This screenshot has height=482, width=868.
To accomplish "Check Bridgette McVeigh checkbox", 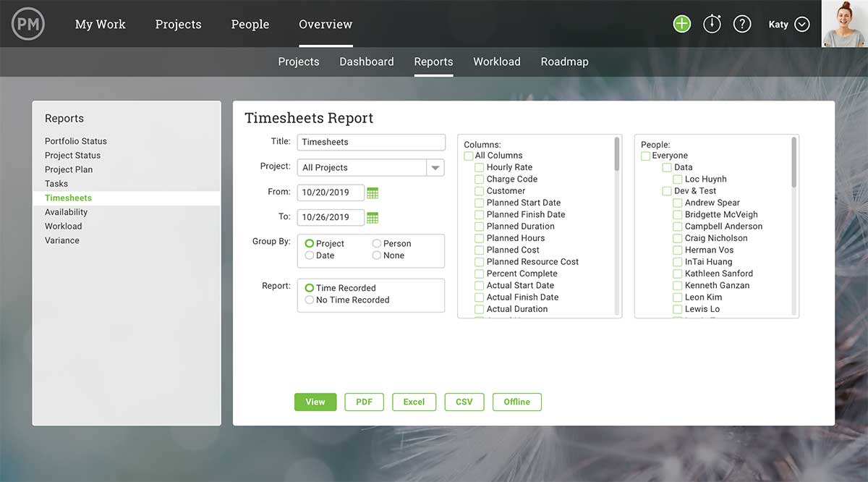I will (x=678, y=215).
